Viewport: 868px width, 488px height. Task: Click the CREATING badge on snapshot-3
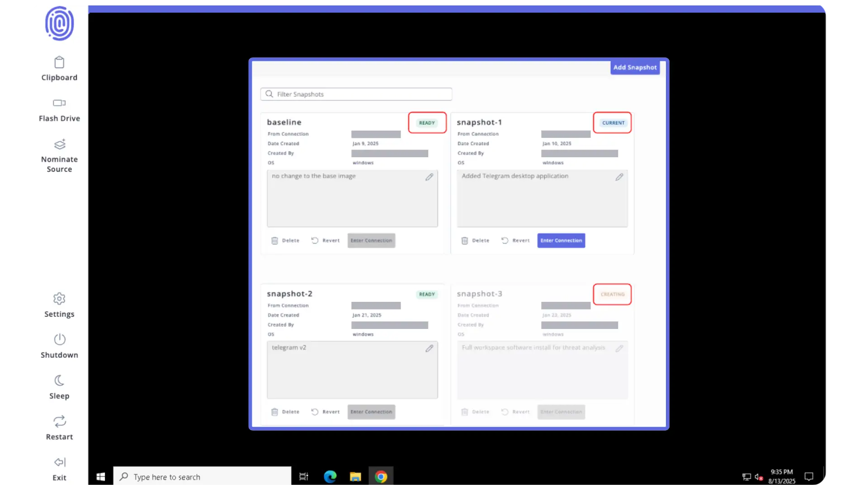(x=613, y=294)
